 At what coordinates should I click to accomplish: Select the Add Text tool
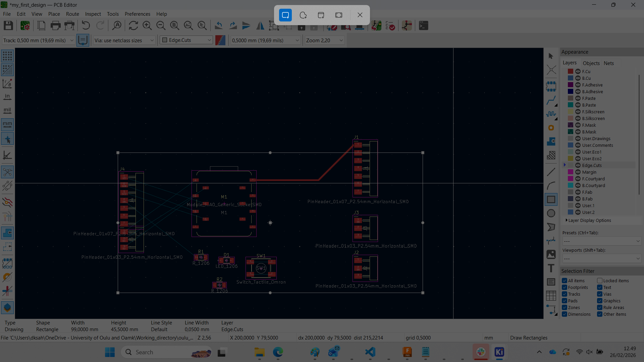click(x=552, y=268)
